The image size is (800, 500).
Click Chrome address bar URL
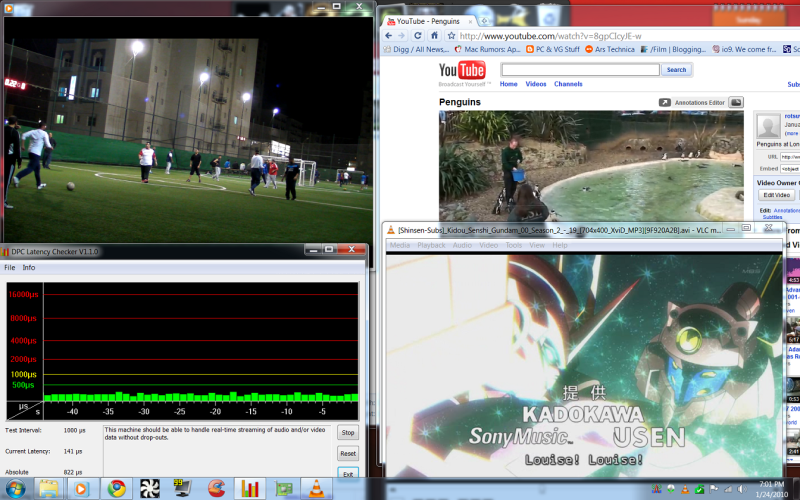tap(551, 36)
